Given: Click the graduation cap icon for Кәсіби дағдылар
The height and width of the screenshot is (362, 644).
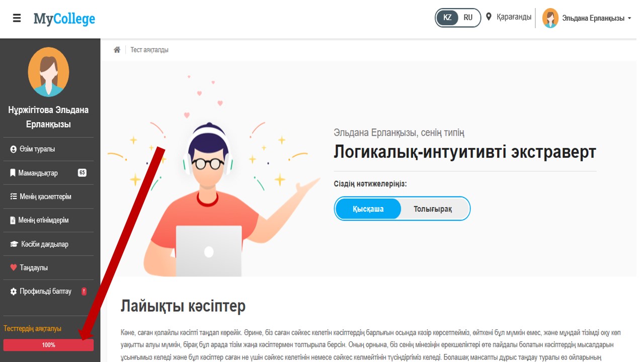Looking at the screenshot, I should (x=14, y=244).
